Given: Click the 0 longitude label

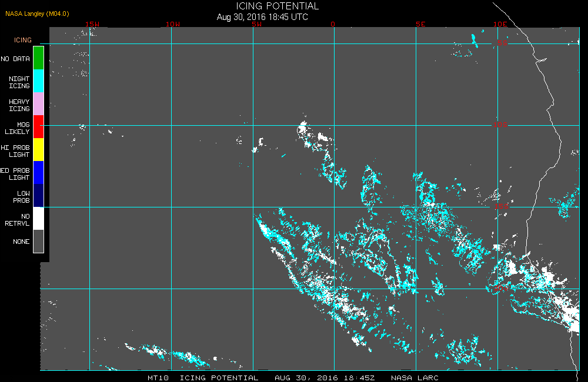Looking at the screenshot, I should [333, 24].
